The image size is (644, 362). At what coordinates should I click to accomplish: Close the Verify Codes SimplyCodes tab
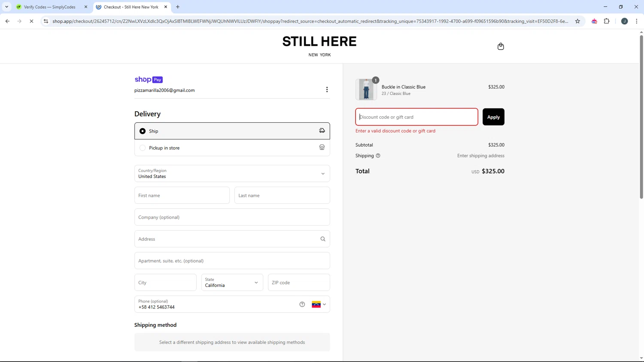click(x=86, y=7)
